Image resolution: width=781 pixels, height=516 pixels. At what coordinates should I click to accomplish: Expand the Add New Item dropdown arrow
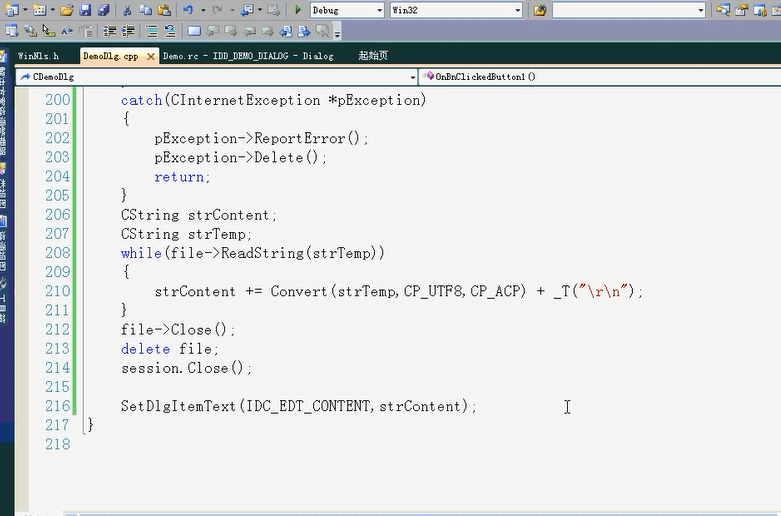pos(52,10)
